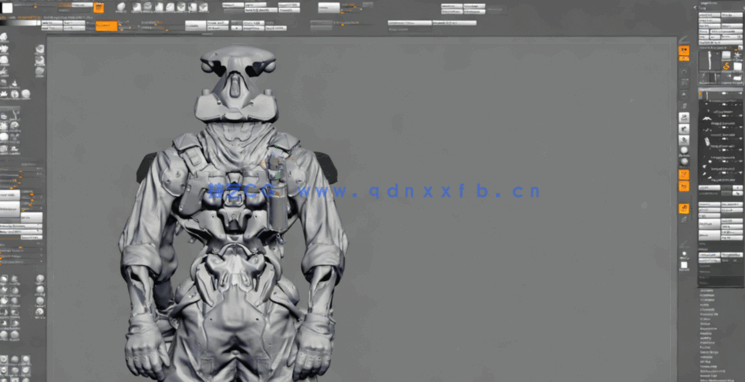Toggle the wide orange button in second toolbar row
745x382 pixels.
tap(106, 26)
